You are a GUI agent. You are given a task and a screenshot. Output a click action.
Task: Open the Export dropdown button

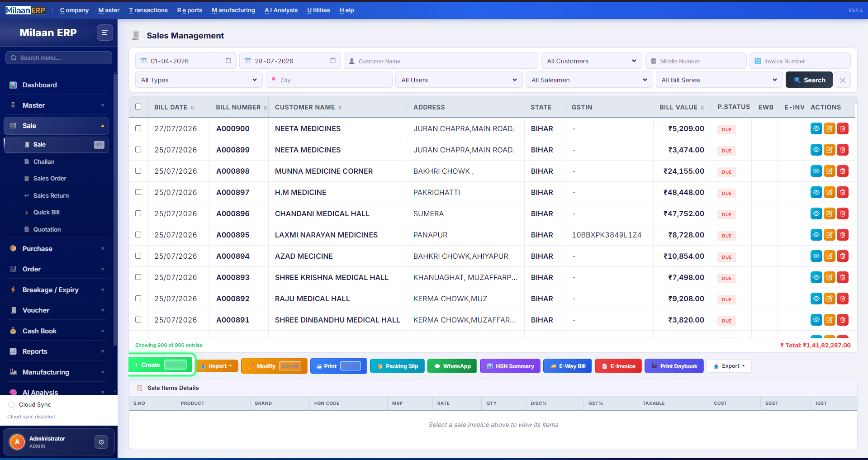tap(729, 366)
